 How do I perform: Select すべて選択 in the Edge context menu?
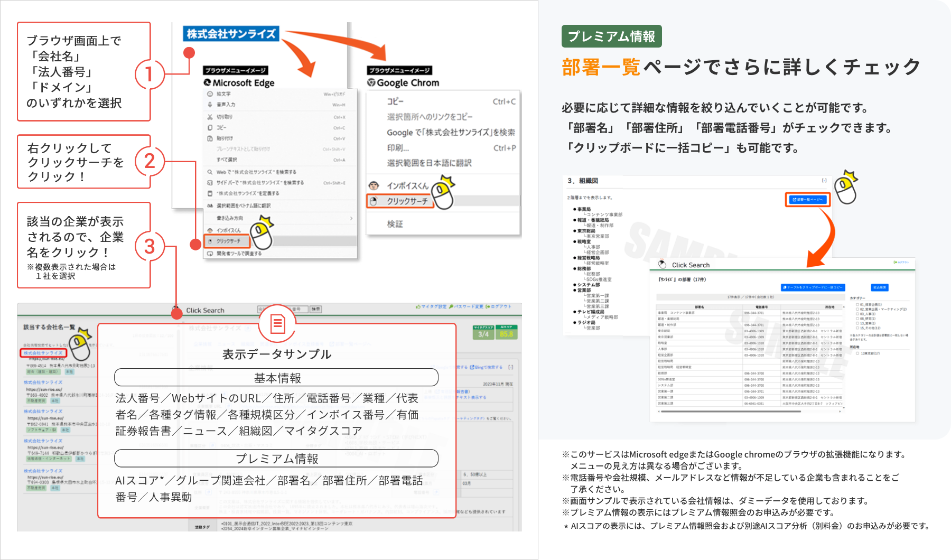(x=280, y=160)
